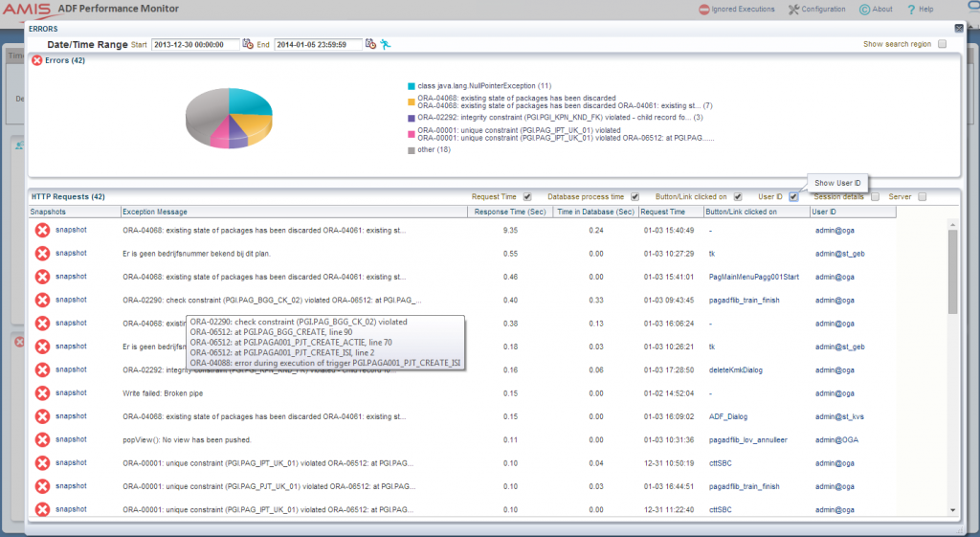The height and width of the screenshot is (537, 980).
Task: Enable the Session details checkbox
Action: [875, 196]
